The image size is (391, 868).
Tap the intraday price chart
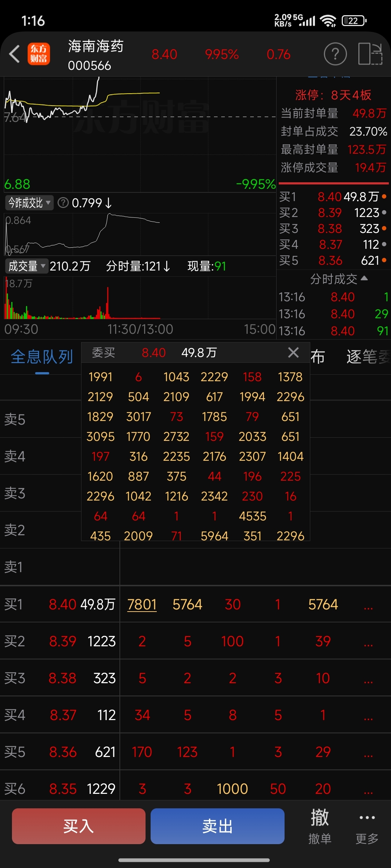140,135
